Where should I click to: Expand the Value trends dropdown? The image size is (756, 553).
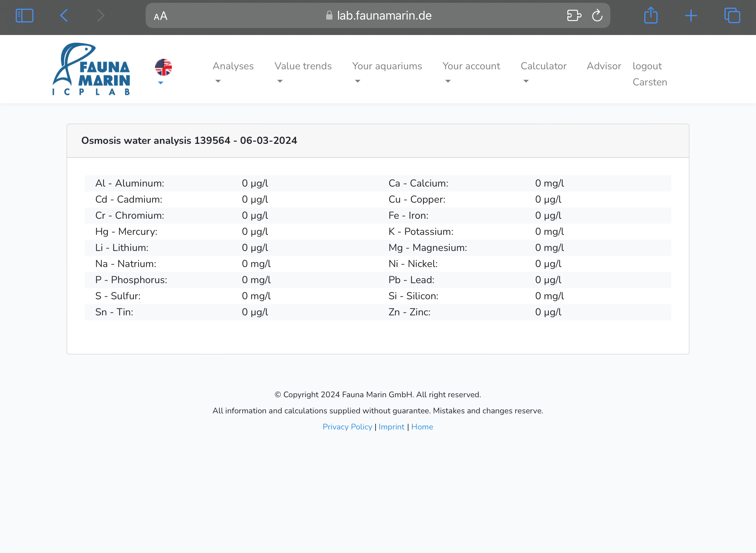303,66
